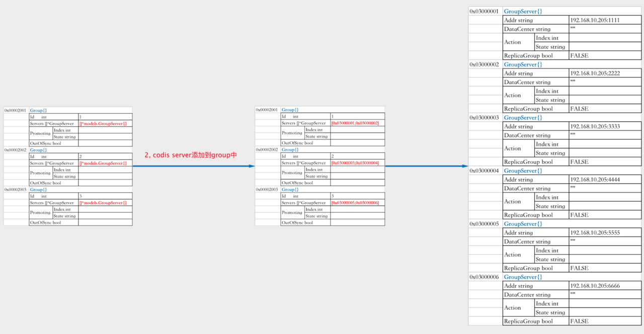Viewport: 644px width, 334px height.
Task: Click GroupServer{} header beside 0x03000004
Action: pos(523,171)
